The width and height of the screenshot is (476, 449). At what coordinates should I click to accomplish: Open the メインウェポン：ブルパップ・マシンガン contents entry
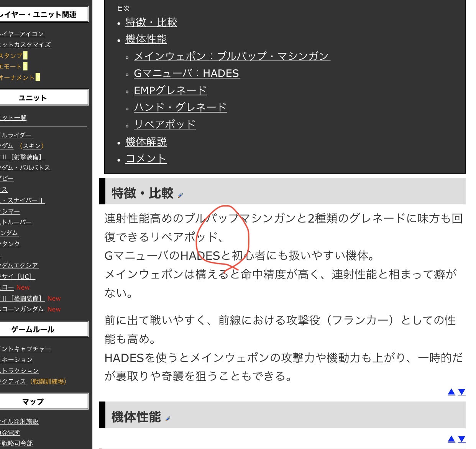(x=232, y=56)
